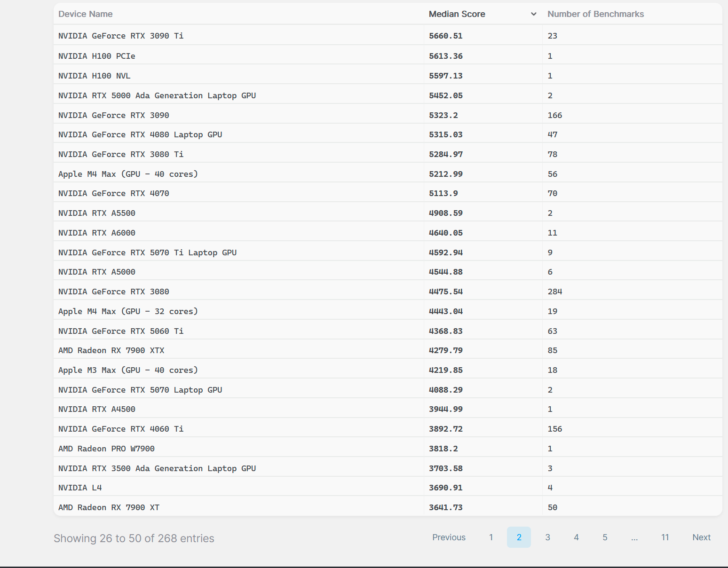Select NVIDIA GeForce RTX 4070 name

click(x=114, y=193)
